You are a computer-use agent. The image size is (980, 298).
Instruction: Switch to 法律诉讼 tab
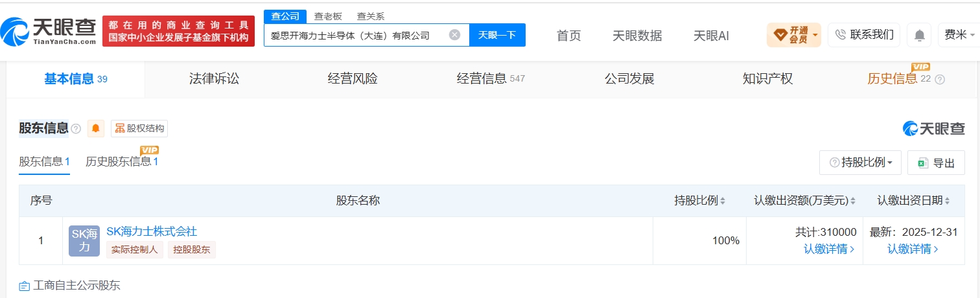tap(215, 79)
